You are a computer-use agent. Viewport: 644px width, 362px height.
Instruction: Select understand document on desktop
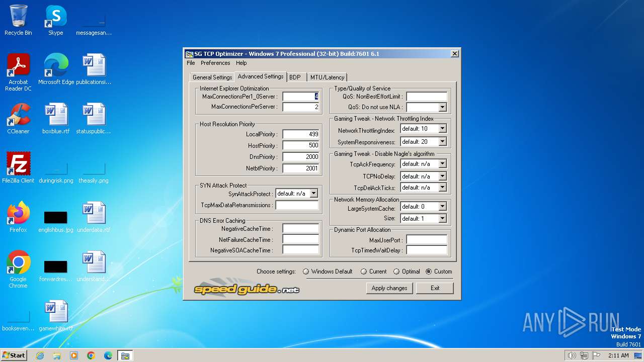click(94, 266)
